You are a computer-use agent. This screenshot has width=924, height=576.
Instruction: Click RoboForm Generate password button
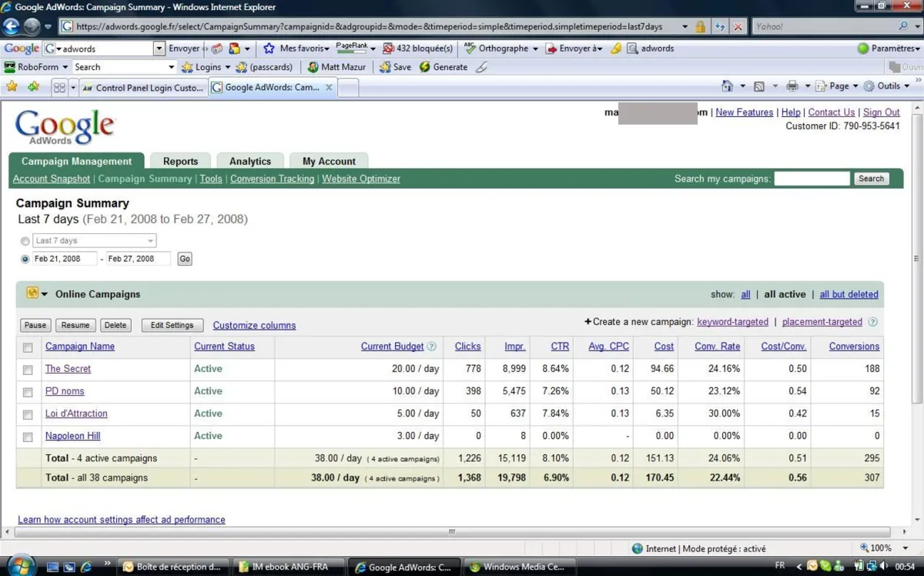[x=444, y=67]
